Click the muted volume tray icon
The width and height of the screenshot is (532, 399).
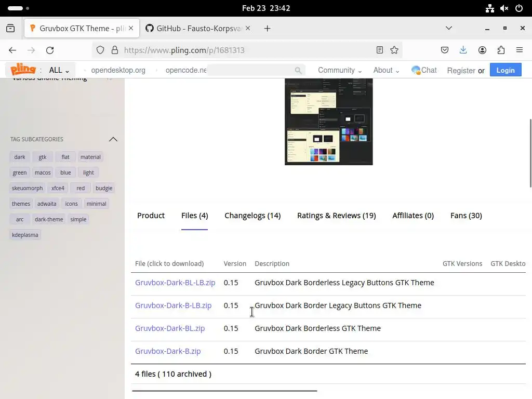coord(504,8)
